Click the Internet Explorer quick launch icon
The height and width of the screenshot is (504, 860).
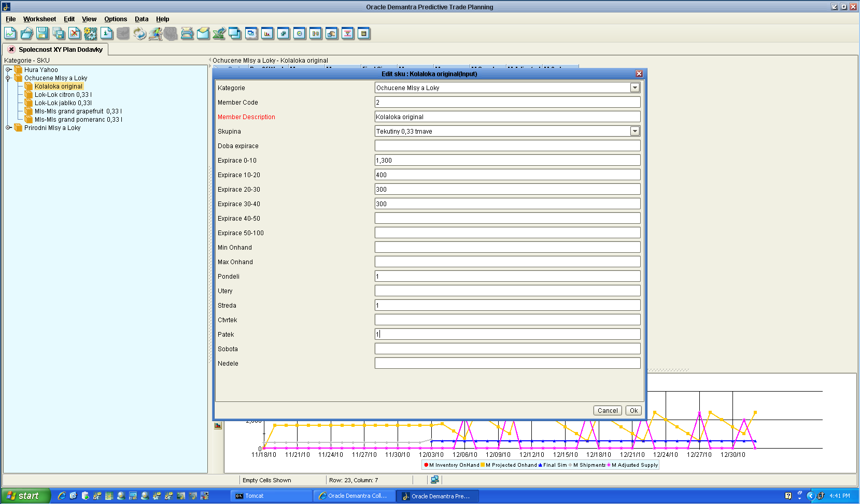62,496
